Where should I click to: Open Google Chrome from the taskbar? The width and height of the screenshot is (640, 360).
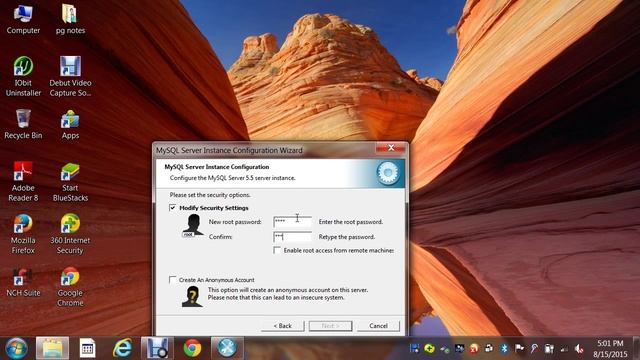point(192,348)
